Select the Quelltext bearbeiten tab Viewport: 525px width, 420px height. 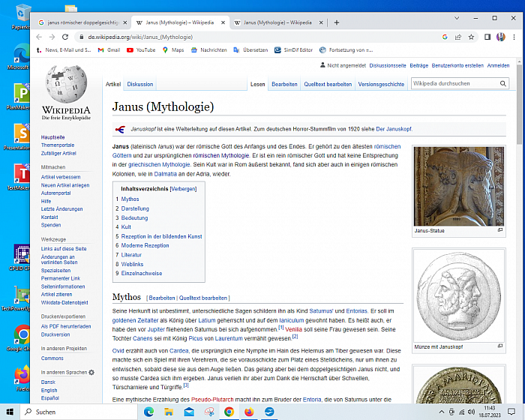click(328, 85)
